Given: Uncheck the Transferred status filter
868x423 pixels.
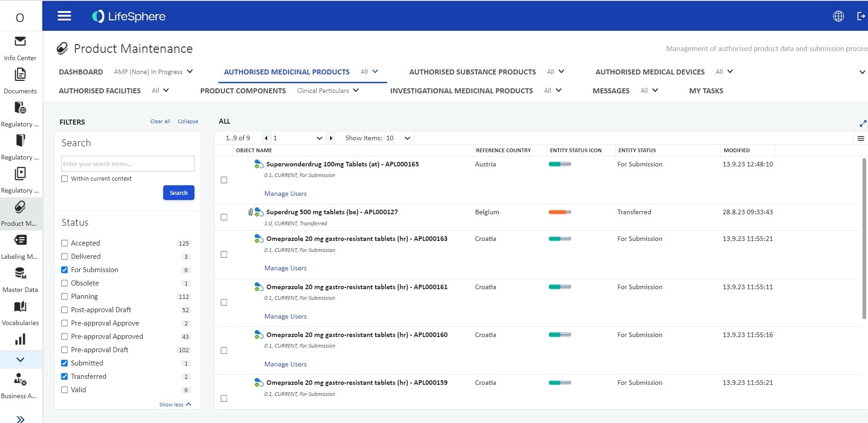Looking at the screenshot, I should point(64,377).
